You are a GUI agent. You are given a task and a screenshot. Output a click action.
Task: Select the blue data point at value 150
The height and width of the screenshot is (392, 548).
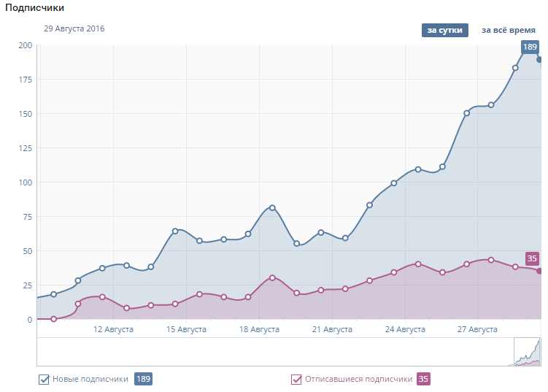click(467, 113)
